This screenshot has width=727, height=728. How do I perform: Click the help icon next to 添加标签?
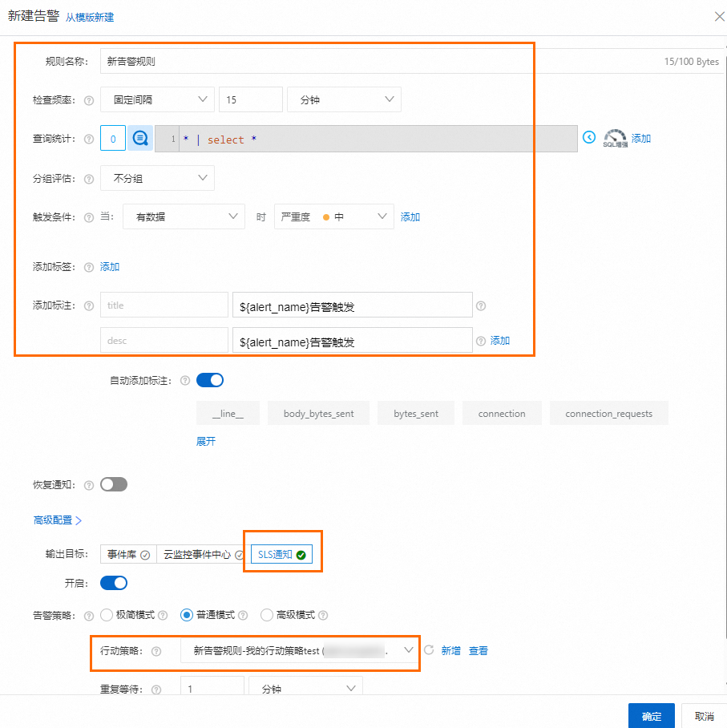point(89,267)
